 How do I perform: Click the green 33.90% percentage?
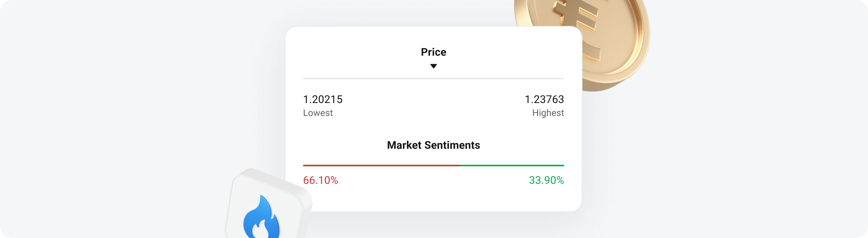point(546,180)
